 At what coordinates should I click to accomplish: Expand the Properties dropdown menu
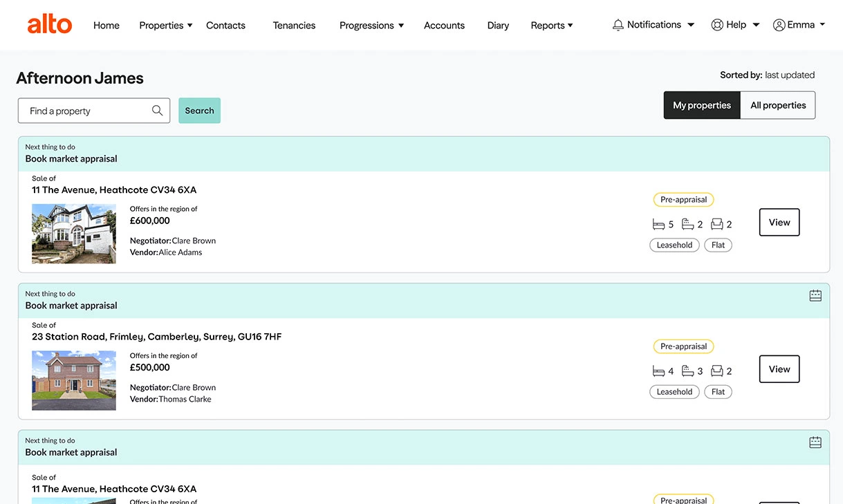point(166,26)
